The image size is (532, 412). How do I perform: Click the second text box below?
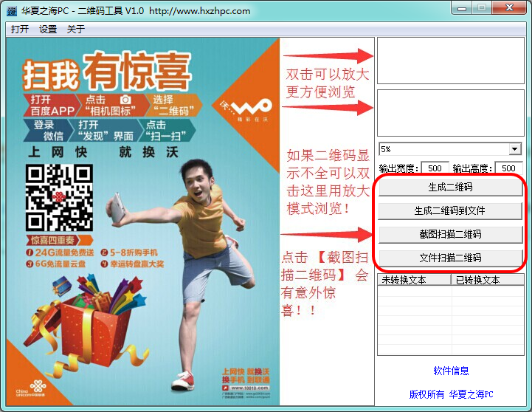(451, 113)
